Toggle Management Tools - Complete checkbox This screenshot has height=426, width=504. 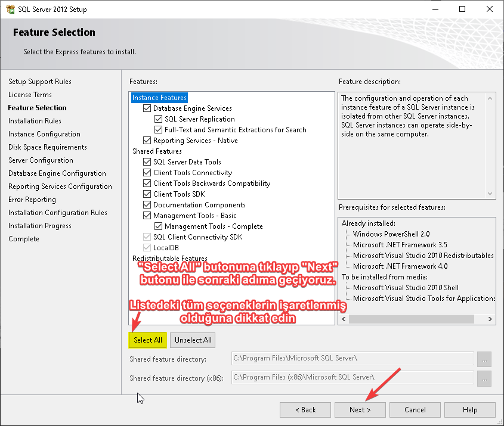pyautogui.click(x=159, y=226)
